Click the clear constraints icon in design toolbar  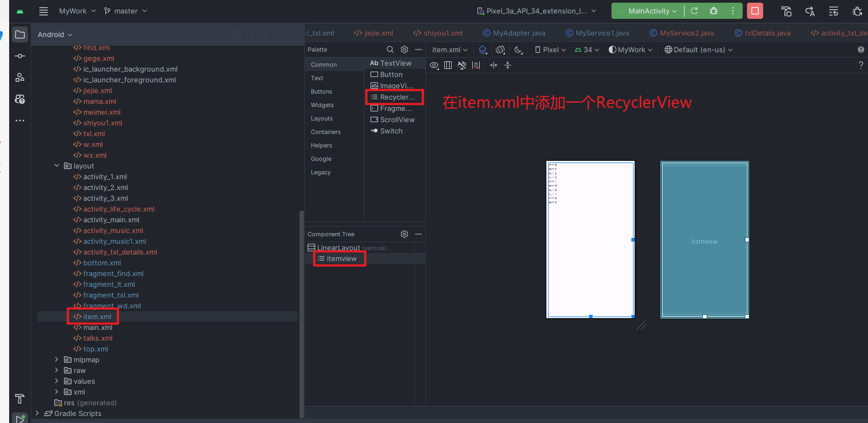coord(462,65)
